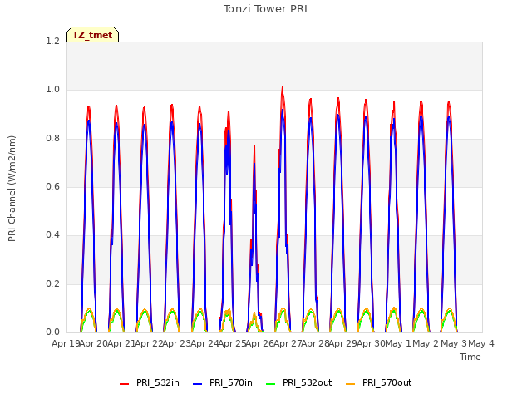Click the May 4 x-axis label
Image resolution: width=532 pixels, height=399 pixels.
pos(481,343)
